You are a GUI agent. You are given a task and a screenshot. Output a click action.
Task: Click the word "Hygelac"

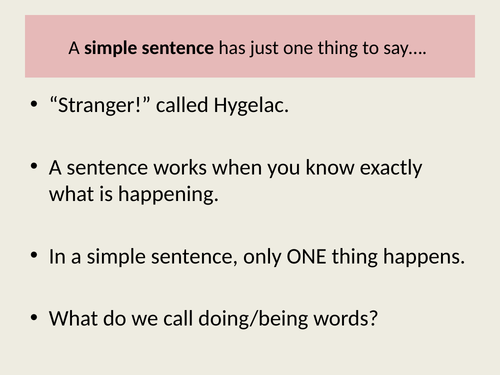click(x=251, y=106)
